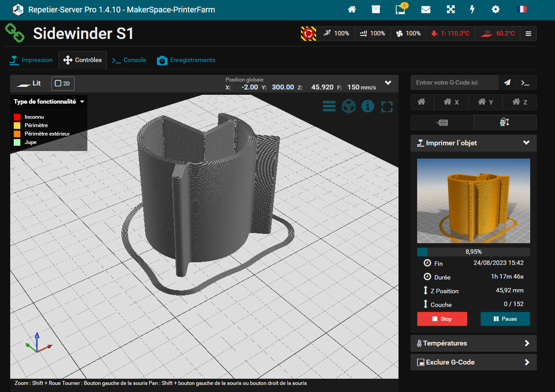Expand the Températures section
Viewport: 555px width, 392px height.
point(473,343)
